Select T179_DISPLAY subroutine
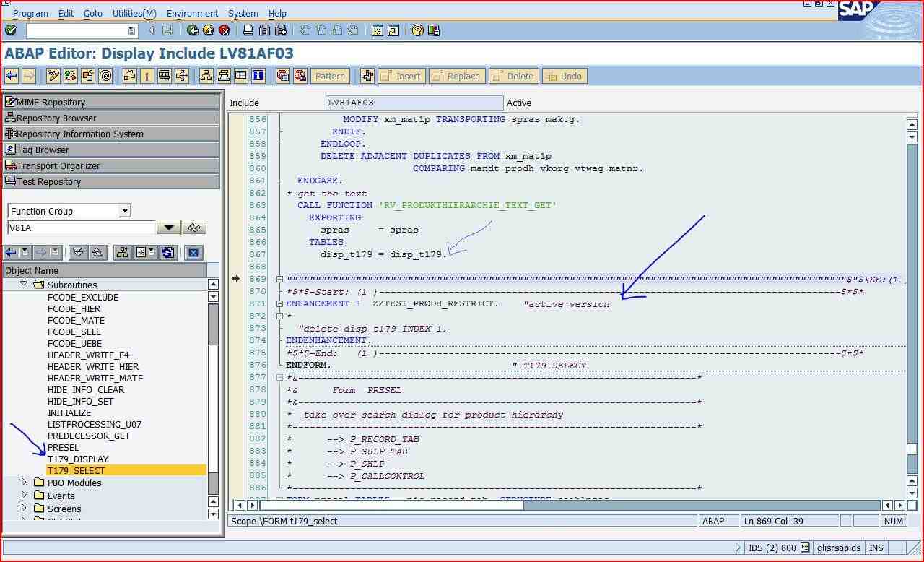The height and width of the screenshot is (562, 924). (x=78, y=459)
